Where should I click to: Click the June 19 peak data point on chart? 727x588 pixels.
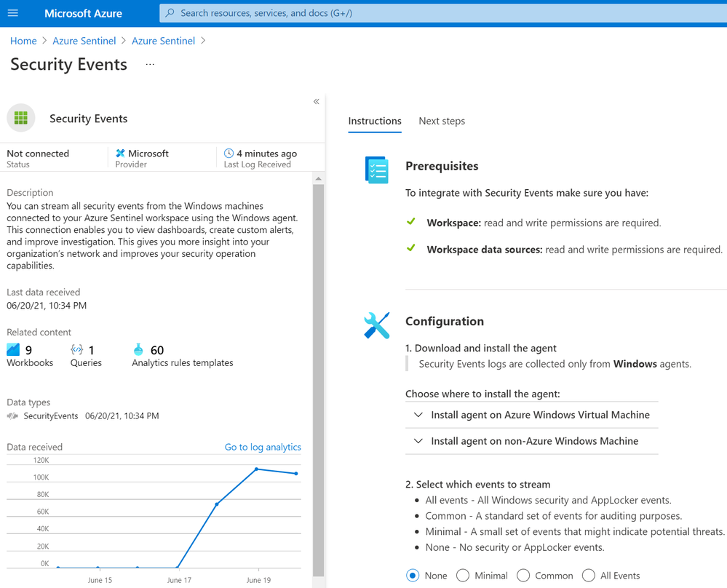click(x=256, y=469)
